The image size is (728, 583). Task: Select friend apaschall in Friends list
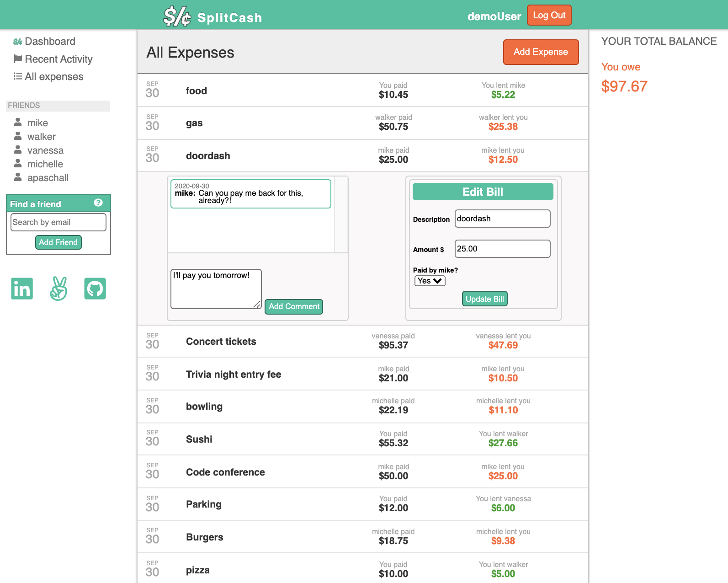(x=48, y=178)
